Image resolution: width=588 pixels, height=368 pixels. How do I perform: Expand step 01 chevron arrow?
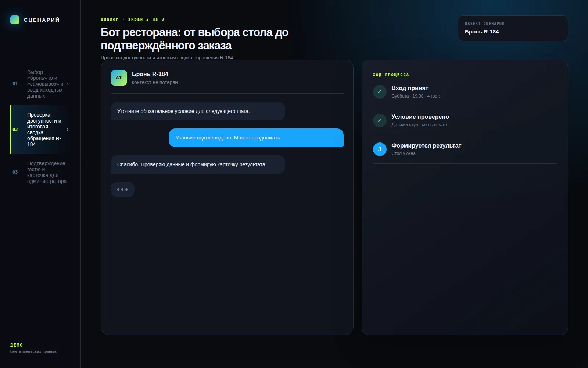[68, 84]
